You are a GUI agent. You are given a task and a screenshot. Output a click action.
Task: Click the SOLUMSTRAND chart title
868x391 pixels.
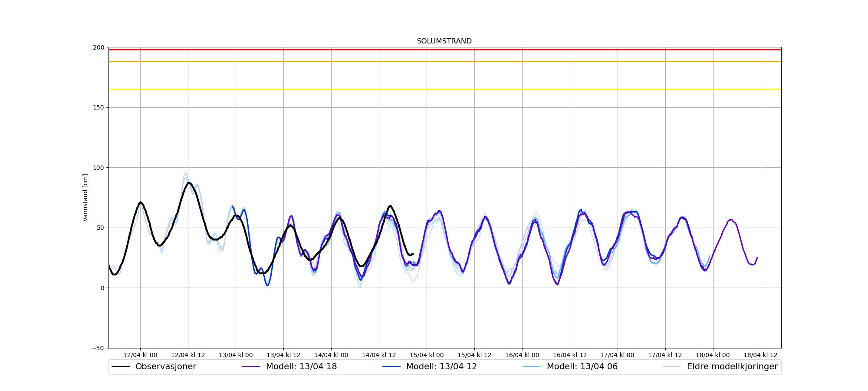tap(444, 41)
